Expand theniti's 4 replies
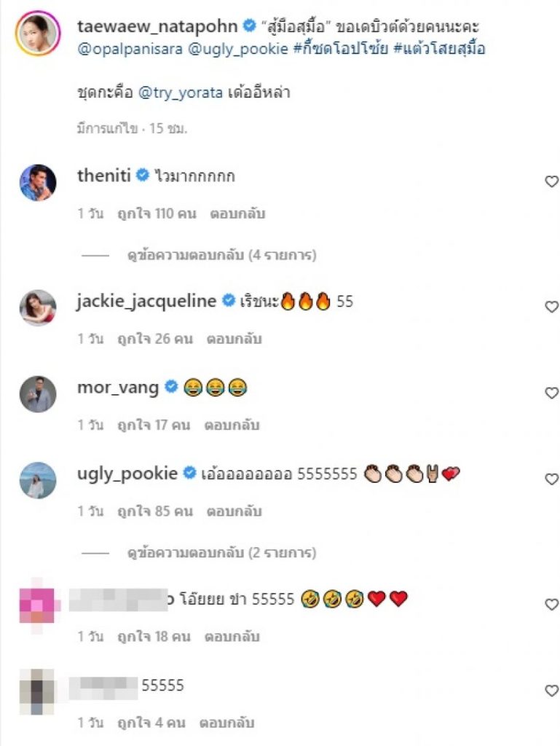 pos(221,256)
